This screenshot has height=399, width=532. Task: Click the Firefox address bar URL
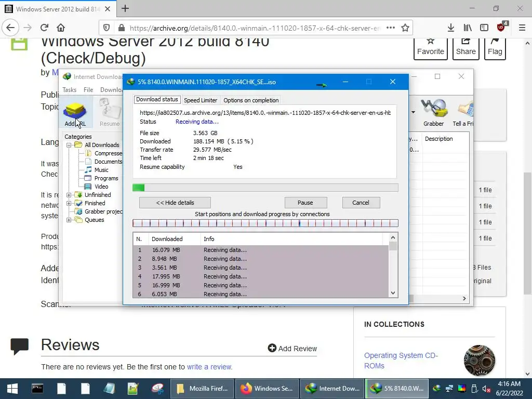pyautogui.click(x=255, y=28)
